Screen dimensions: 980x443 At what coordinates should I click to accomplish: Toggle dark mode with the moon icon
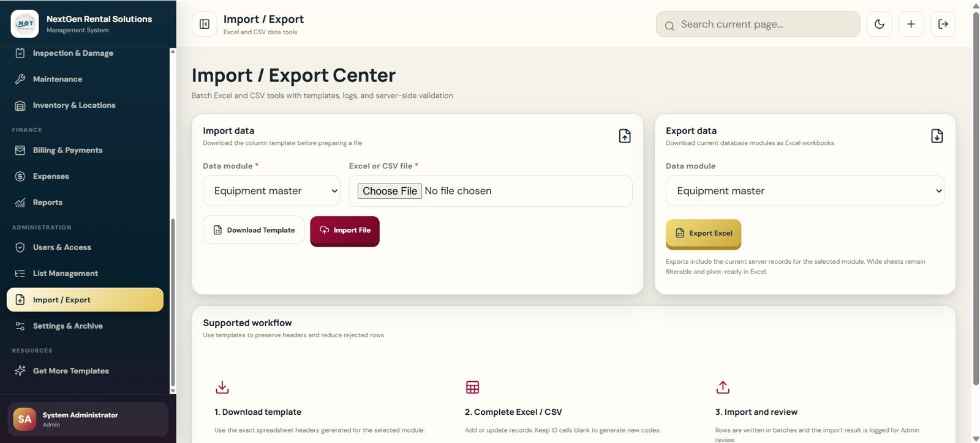(x=880, y=24)
